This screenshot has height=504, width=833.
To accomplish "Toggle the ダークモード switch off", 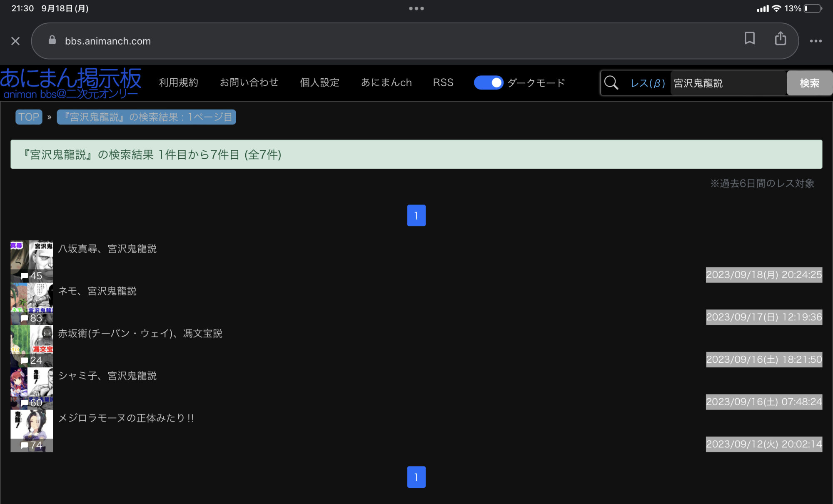I will [489, 82].
